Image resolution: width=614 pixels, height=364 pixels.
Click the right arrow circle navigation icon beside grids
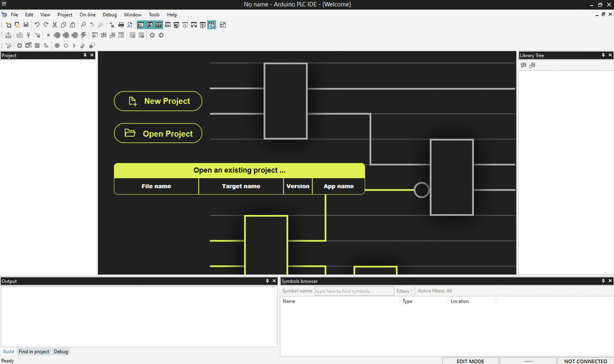pyautogui.click(x=161, y=35)
